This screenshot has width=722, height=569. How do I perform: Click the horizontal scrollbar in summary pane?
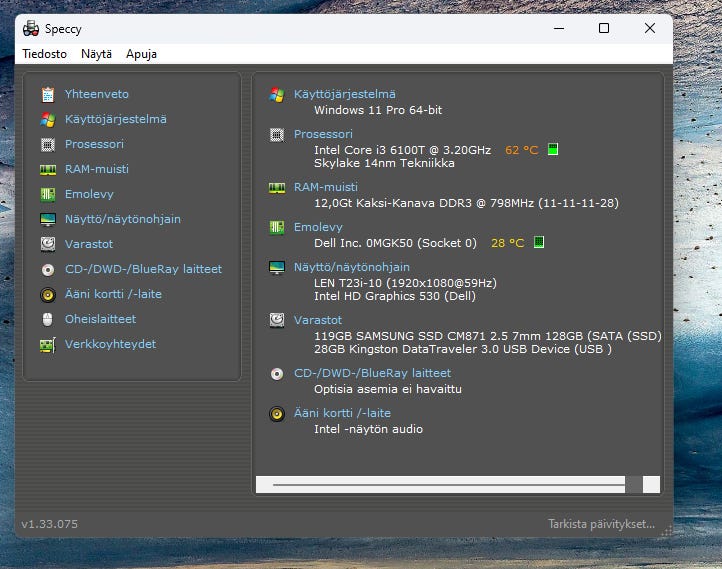(448, 484)
